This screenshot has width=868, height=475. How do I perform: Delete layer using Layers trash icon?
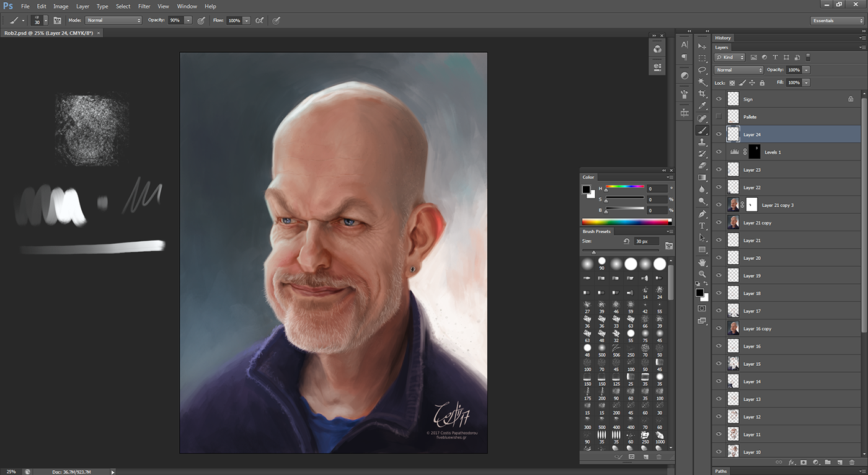point(851,462)
